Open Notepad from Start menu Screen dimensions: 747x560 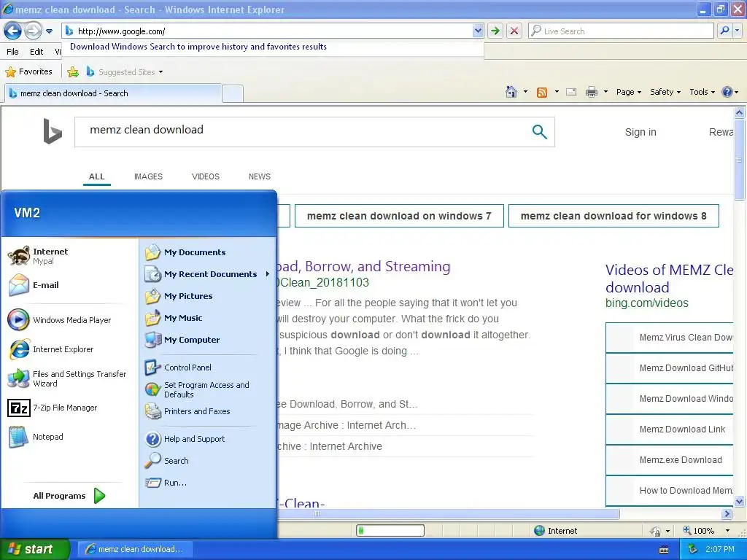(x=69, y=437)
